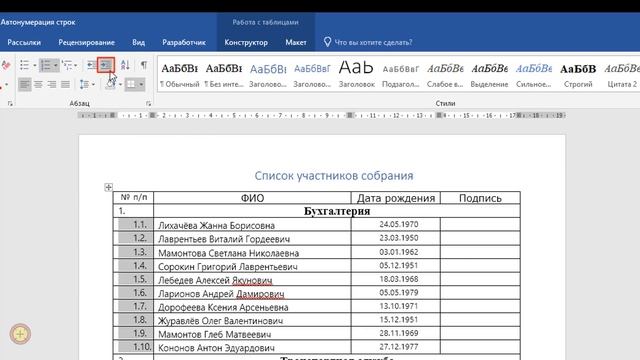Apply the 'Цитата 2' style
This screenshot has height=360, width=640.
[x=622, y=74]
